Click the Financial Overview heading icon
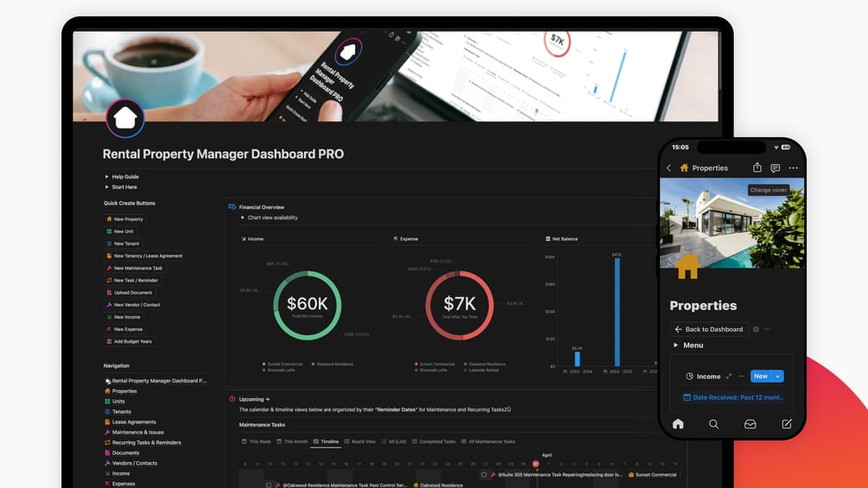Image resolution: width=868 pixels, height=488 pixels. pos(232,207)
